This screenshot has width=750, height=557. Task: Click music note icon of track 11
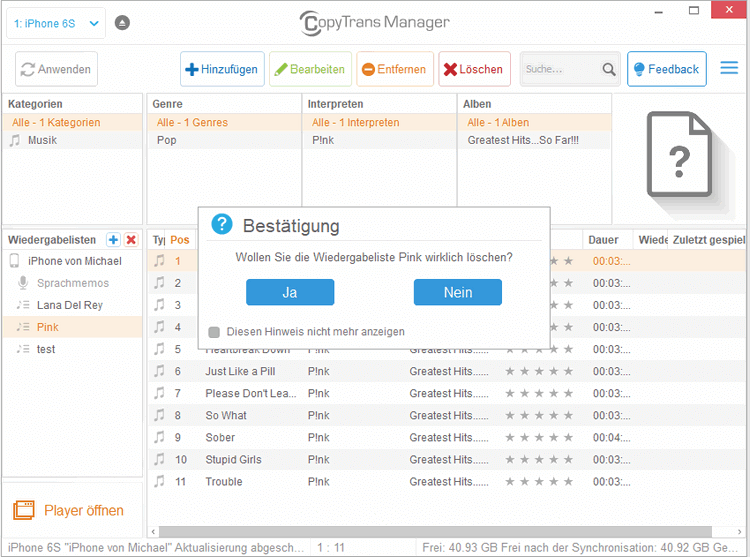(159, 481)
